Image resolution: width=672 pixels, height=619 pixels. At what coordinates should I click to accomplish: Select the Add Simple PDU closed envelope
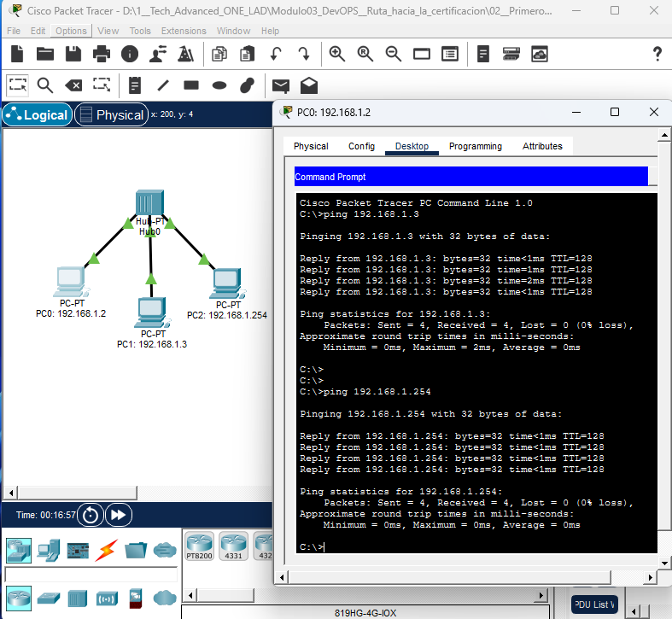coord(281,85)
